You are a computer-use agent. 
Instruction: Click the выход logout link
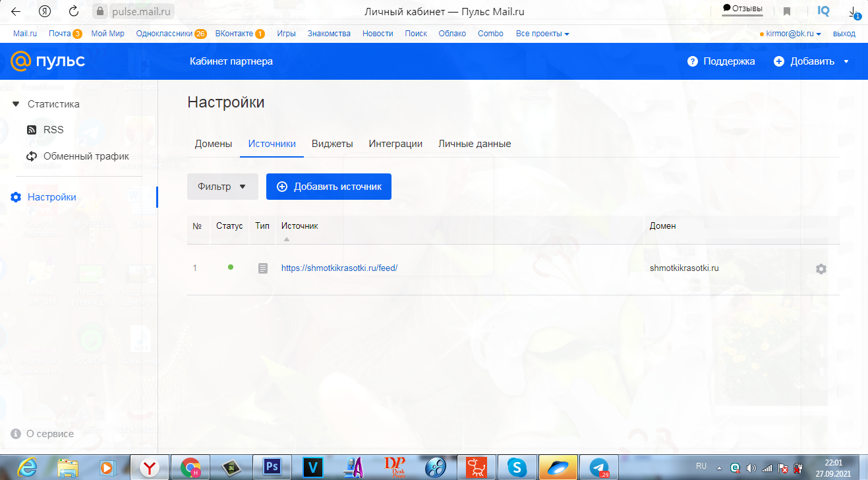pos(844,34)
